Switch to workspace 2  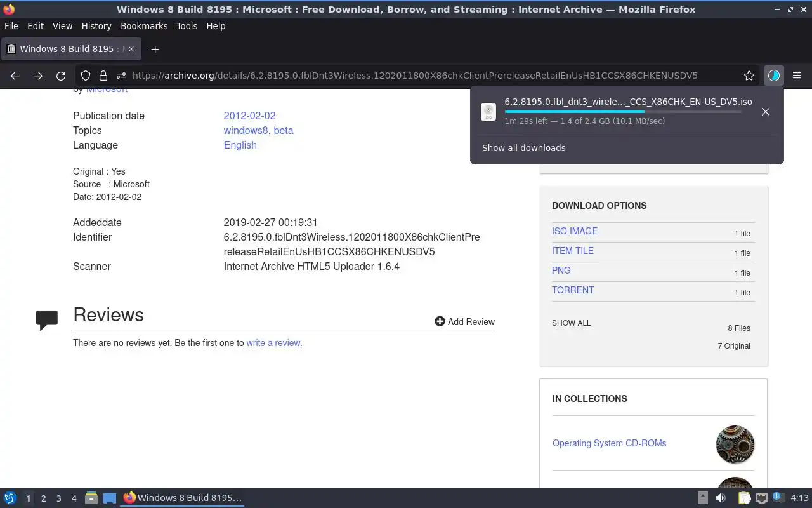coord(44,498)
